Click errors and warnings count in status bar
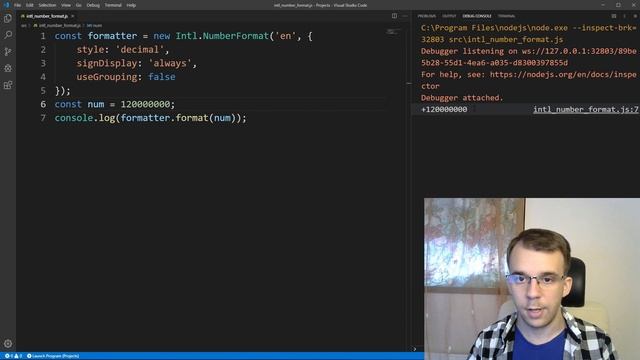 [x=13, y=356]
